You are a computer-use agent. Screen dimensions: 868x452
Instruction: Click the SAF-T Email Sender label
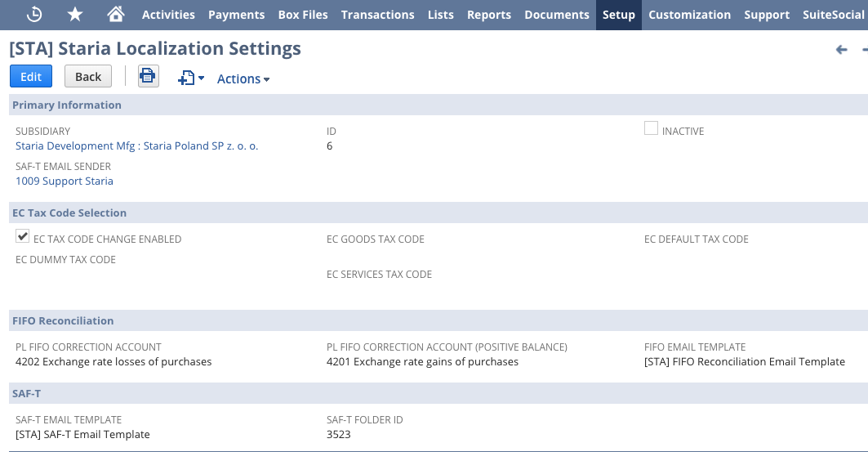[x=63, y=166]
